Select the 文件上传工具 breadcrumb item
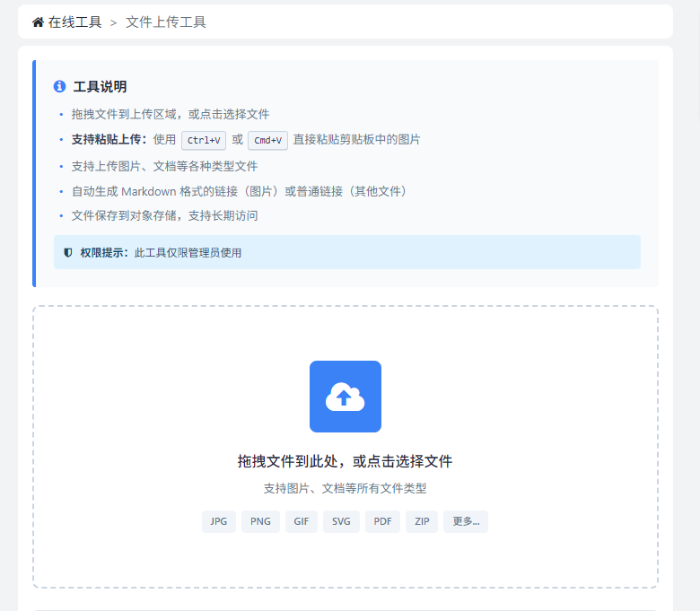The image size is (700, 611). 166,22
